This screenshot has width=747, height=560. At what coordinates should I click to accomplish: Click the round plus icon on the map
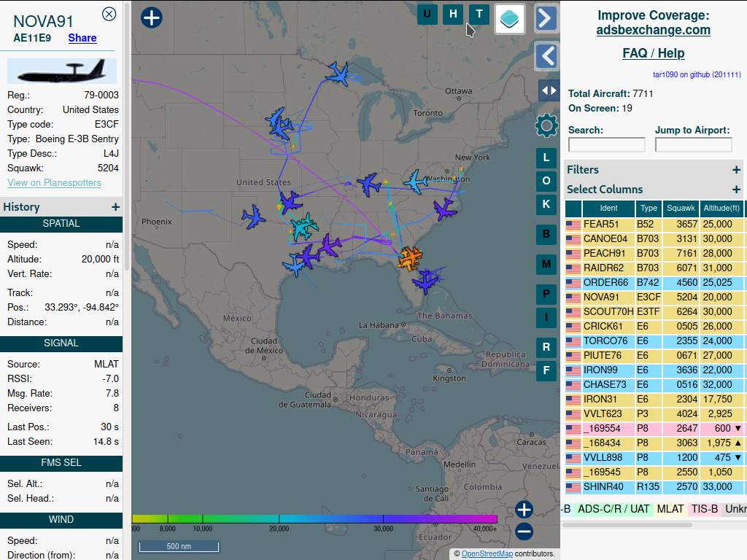click(x=152, y=17)
